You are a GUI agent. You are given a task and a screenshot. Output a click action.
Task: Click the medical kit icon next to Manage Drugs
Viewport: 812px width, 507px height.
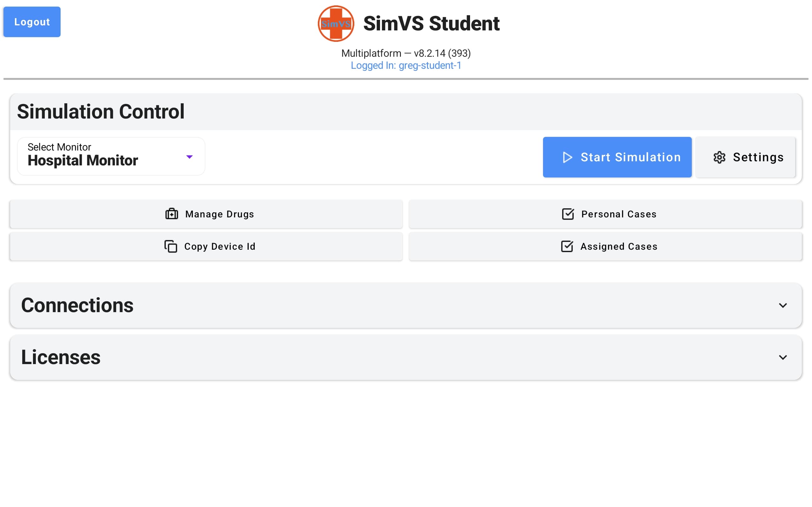coord(172,214)
